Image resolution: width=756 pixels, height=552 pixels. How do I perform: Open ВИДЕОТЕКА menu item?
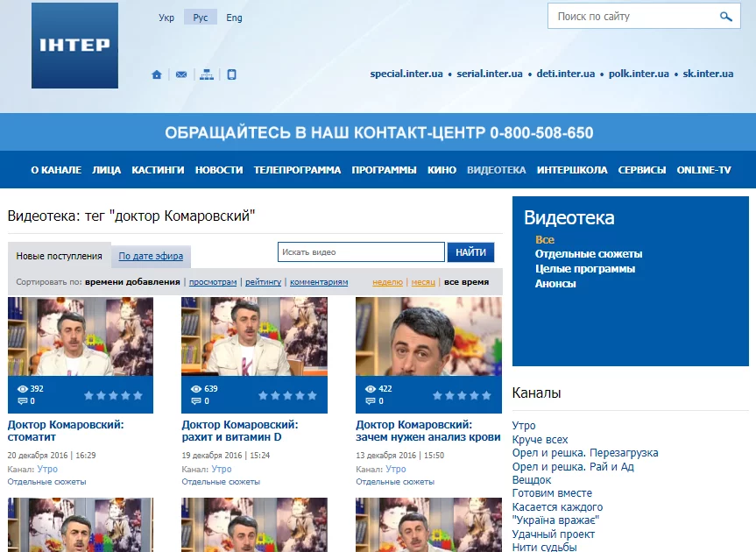click(497, 170)
